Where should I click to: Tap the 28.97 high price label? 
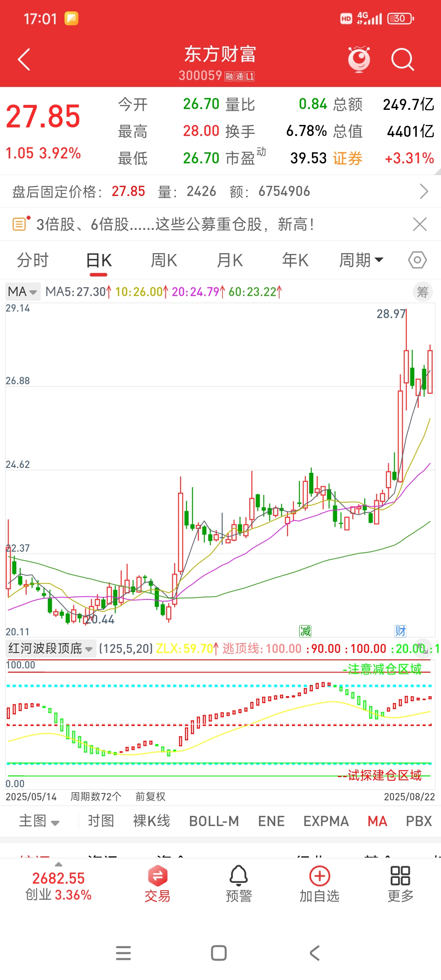pos(391,314)
